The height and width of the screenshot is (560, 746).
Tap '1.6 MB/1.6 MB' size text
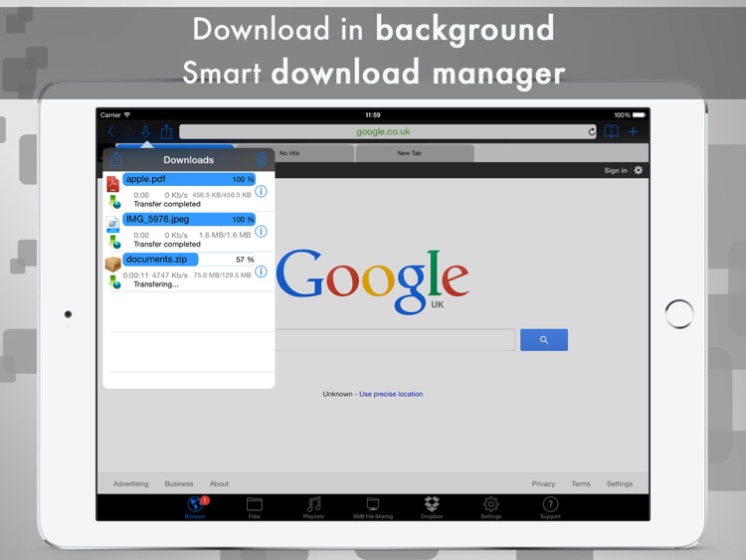(225, 235)
